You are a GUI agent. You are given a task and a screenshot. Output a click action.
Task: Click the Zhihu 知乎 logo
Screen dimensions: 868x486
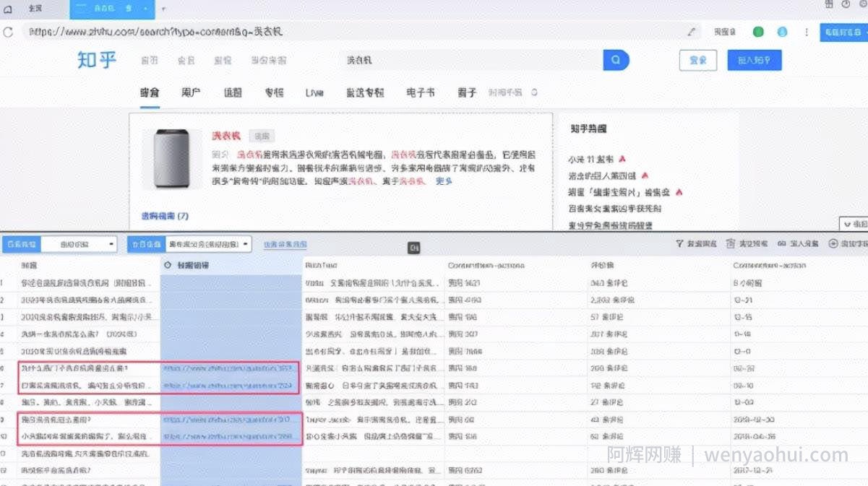pyautogui.click(x=97, y=59)
